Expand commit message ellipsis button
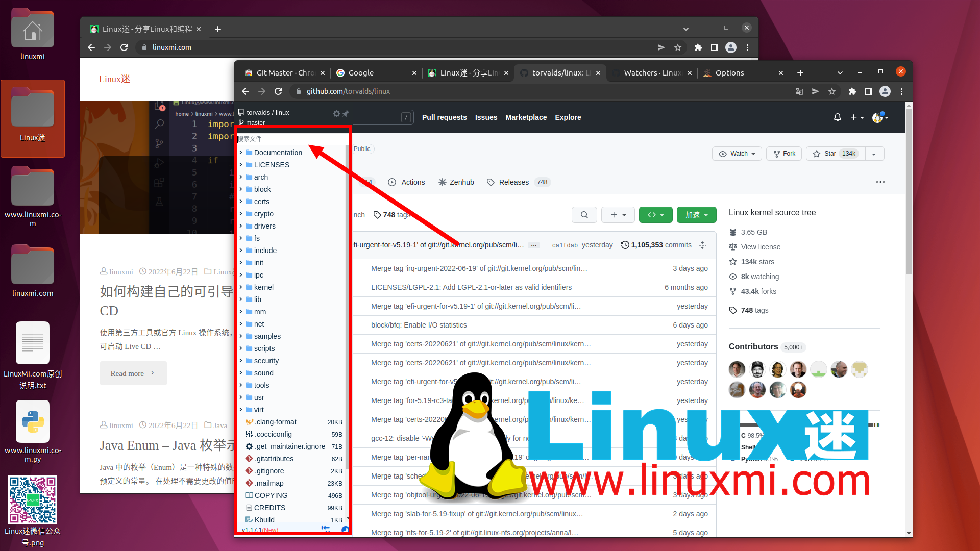 tap(534, 245)
